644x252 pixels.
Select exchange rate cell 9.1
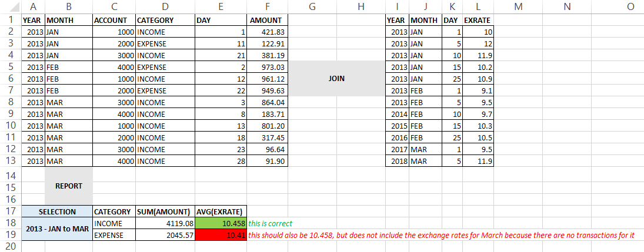pyautogui.click(x=478, y=90)
